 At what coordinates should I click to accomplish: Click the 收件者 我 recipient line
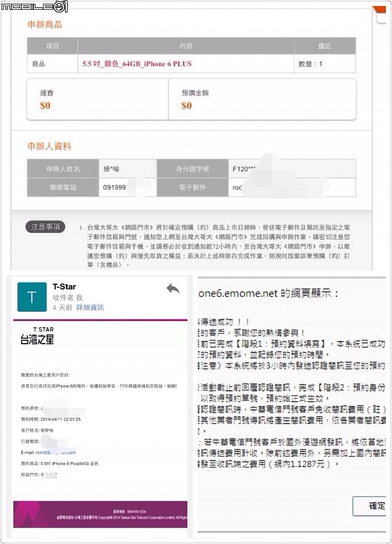pyautogui.click(x=68, y=298)
